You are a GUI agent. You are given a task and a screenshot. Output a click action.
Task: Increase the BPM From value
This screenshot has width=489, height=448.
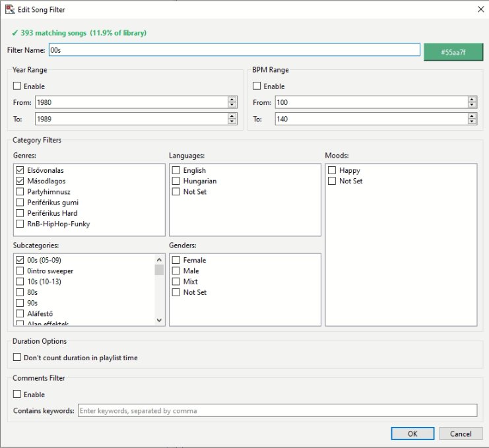coord(472,99)
